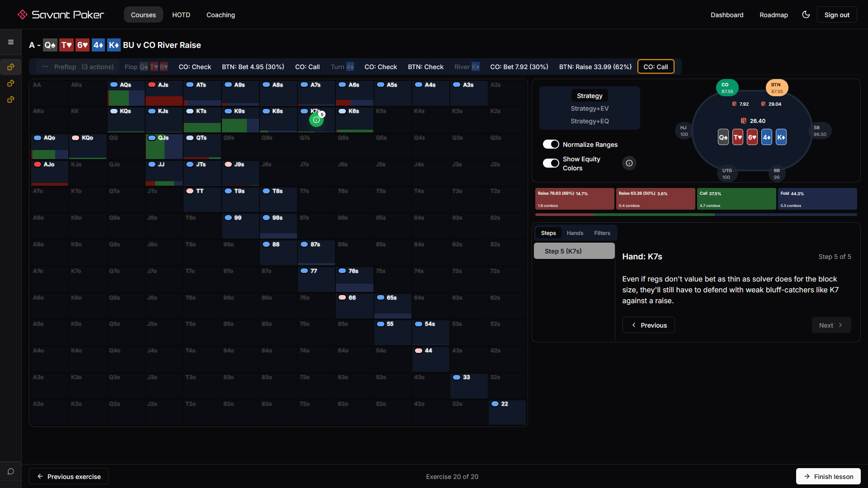
Task: Go to Previous exercise
Action: [69, 476]
